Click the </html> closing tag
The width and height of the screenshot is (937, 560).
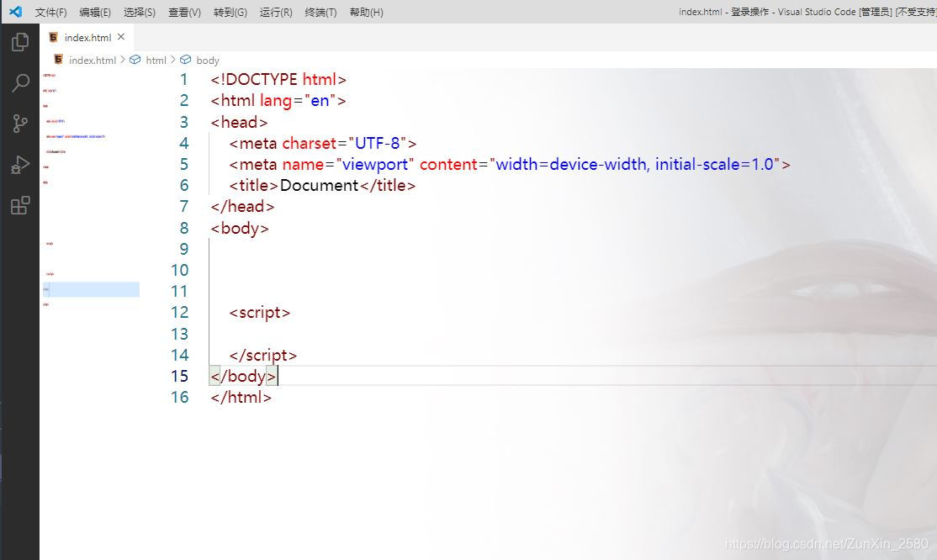(241, 398)
